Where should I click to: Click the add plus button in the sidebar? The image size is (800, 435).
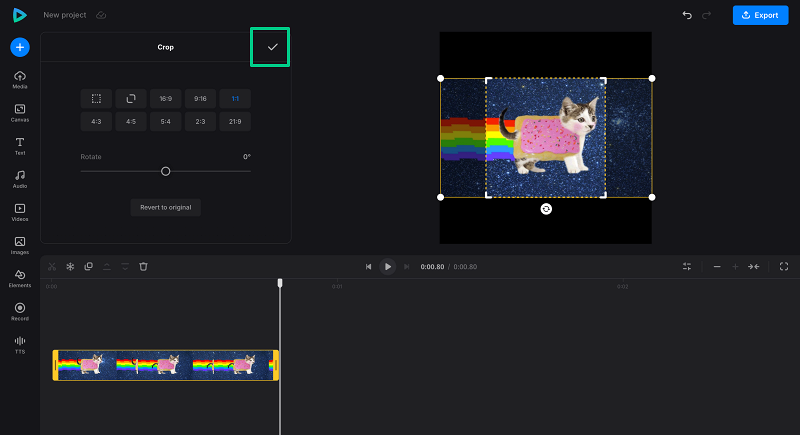point(20,47)
